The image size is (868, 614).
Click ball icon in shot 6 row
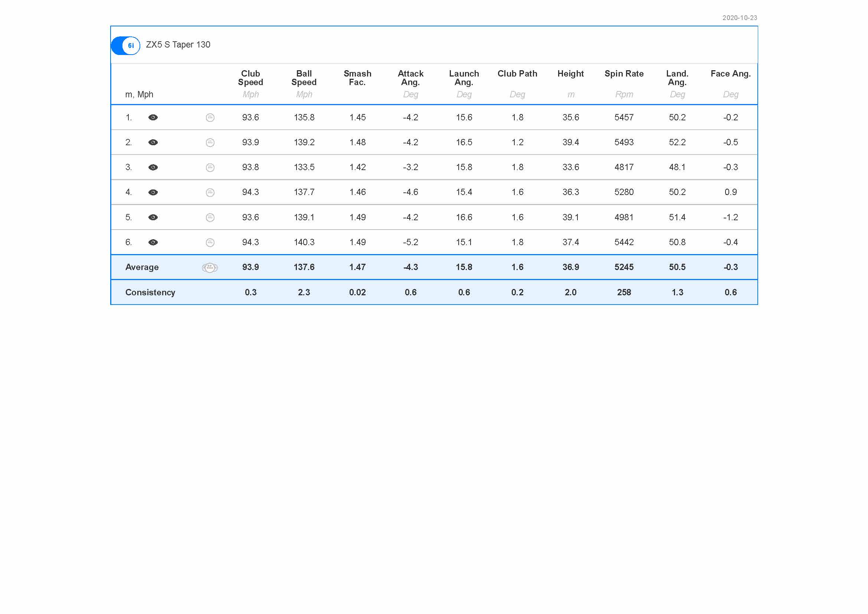pos(210,243)
